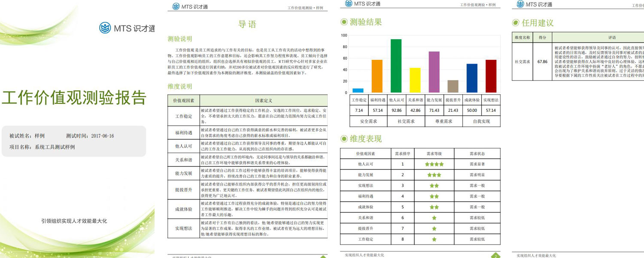The height and width of the screenshot is (258, 644).
Task: Click the MTS logo above the 导语 heading
Action: [x=191, y=6]
